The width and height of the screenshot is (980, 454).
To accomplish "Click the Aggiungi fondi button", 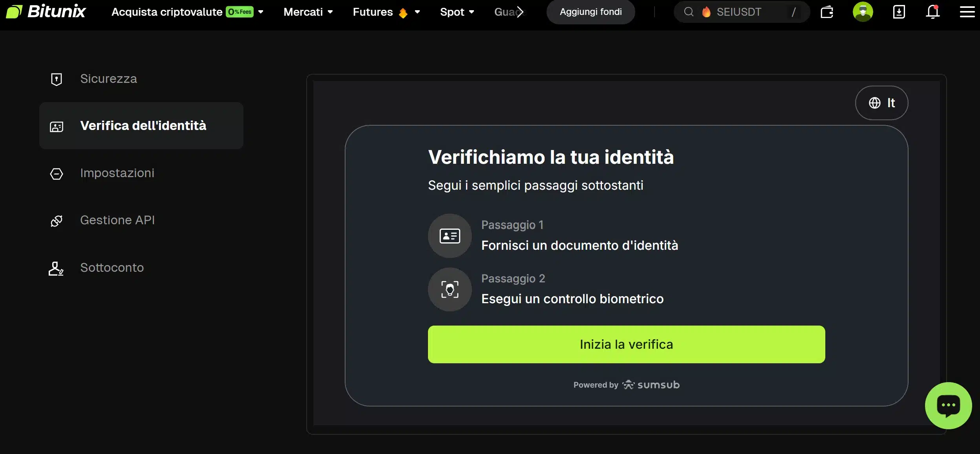I will pos(590,12).
